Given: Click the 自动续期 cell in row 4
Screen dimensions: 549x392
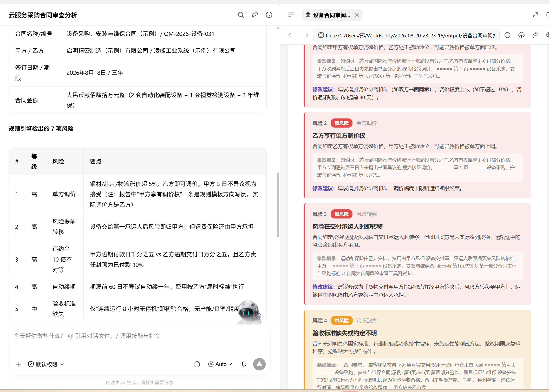Looking at the screenshot, I should pyautogui.click(x=64, y=287).
